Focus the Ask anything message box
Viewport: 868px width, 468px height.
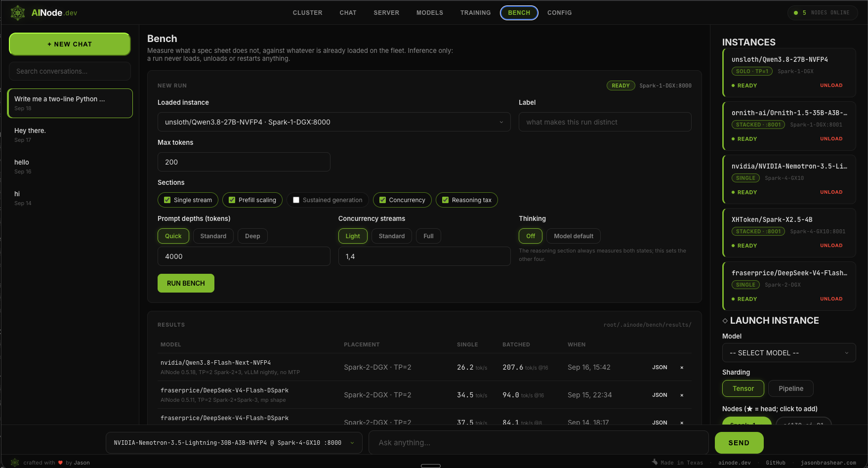[x=538, y=443]
